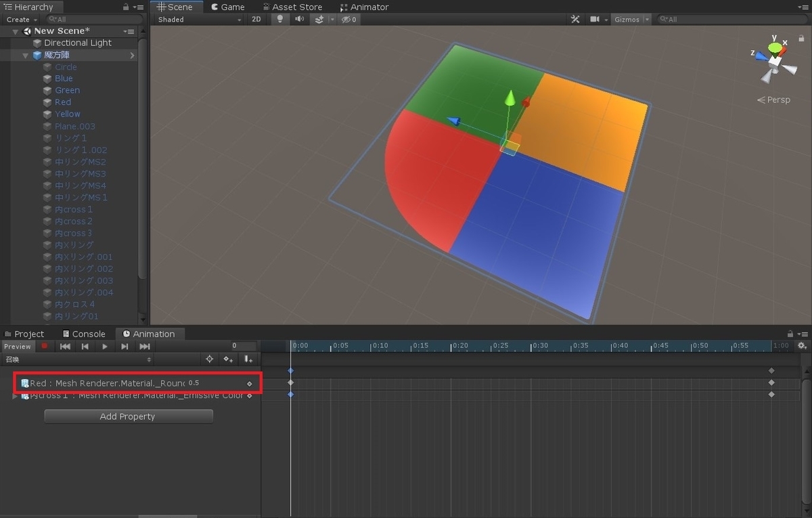Image resolution: width=812 pixels, height=518 pixels.
Task: Click the Hierarchy search field
Action: (x=95, y=20)
